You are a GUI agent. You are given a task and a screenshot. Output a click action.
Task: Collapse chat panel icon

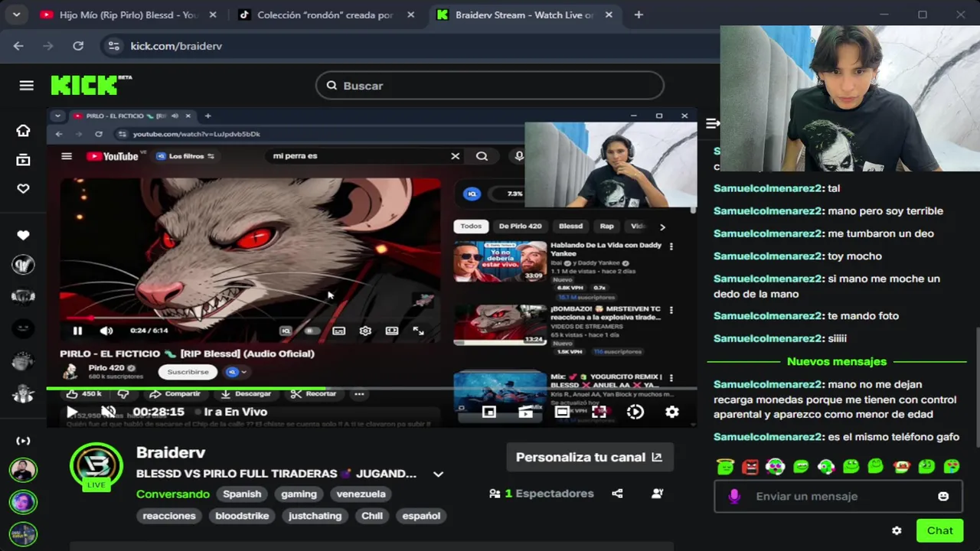pyautogui.click(x=712, y=123)
